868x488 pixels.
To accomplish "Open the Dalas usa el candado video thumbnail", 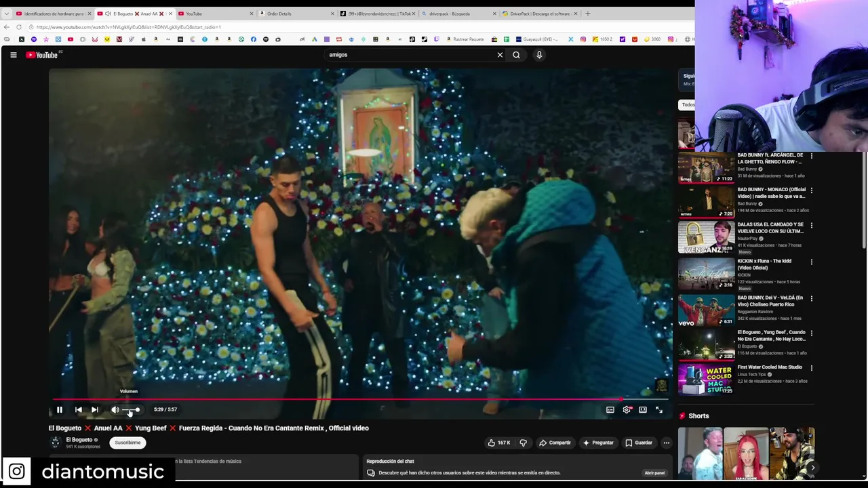I will [x=706, y=238].
